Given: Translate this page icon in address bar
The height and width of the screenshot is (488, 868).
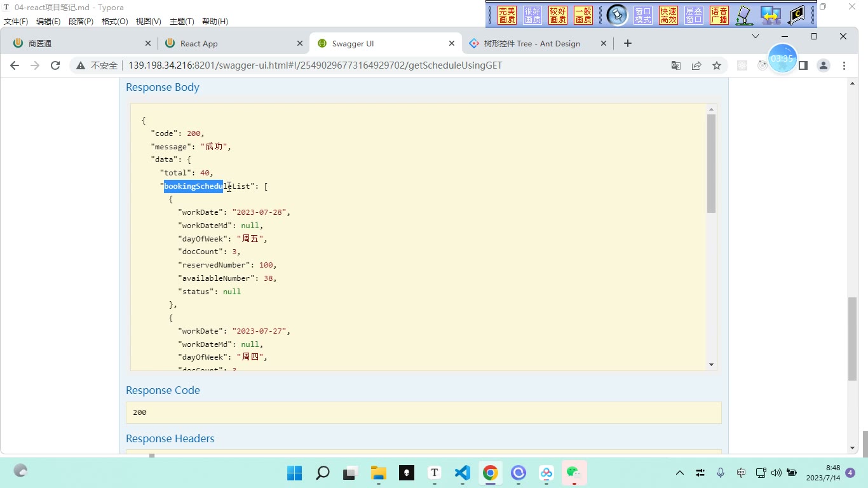Looking at the screenshot, I should [x=676, y=65].
